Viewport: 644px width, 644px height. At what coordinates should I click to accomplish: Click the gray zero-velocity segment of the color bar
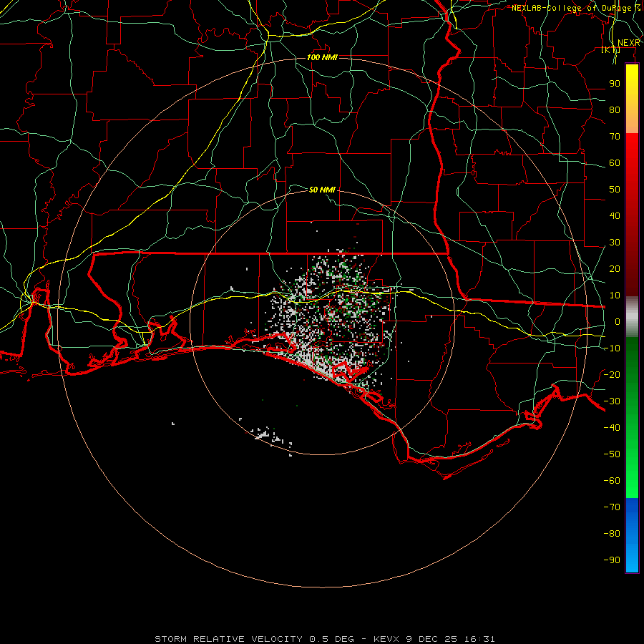[632, 317]
